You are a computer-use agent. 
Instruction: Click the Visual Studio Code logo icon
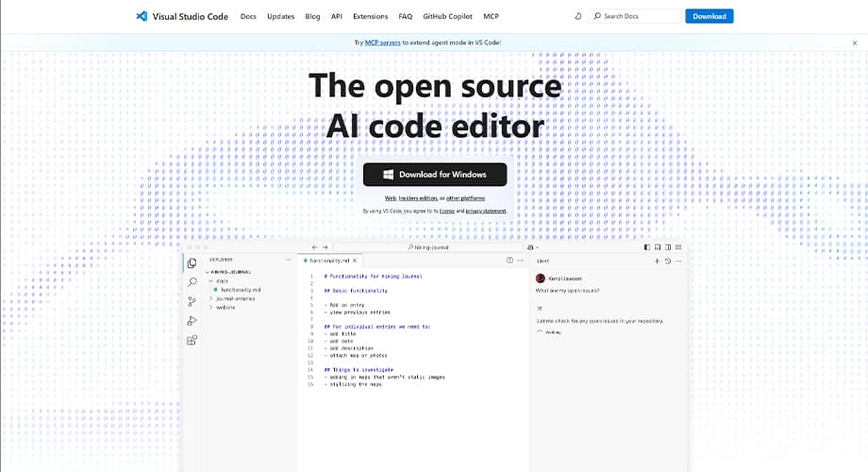tap(141, 16)
